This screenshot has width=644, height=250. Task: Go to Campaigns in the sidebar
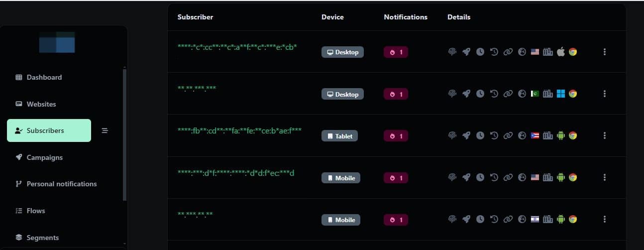[44, 157]
